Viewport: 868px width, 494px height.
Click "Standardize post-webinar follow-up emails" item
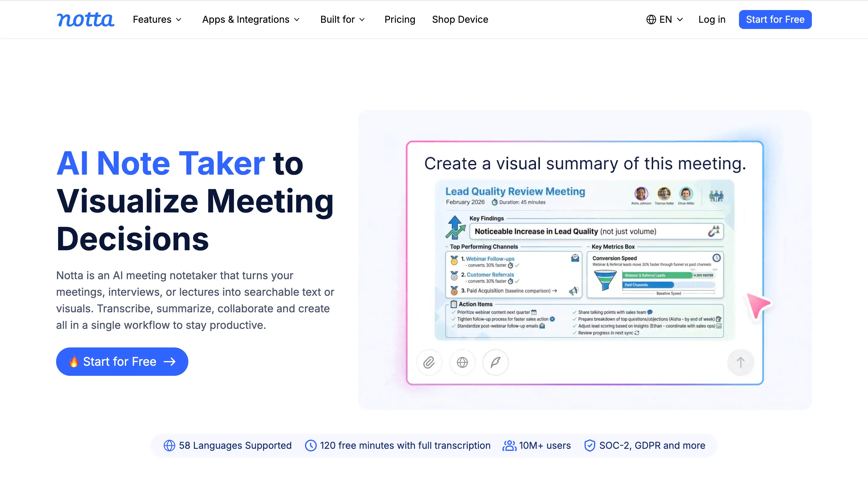tap(497, 326)
